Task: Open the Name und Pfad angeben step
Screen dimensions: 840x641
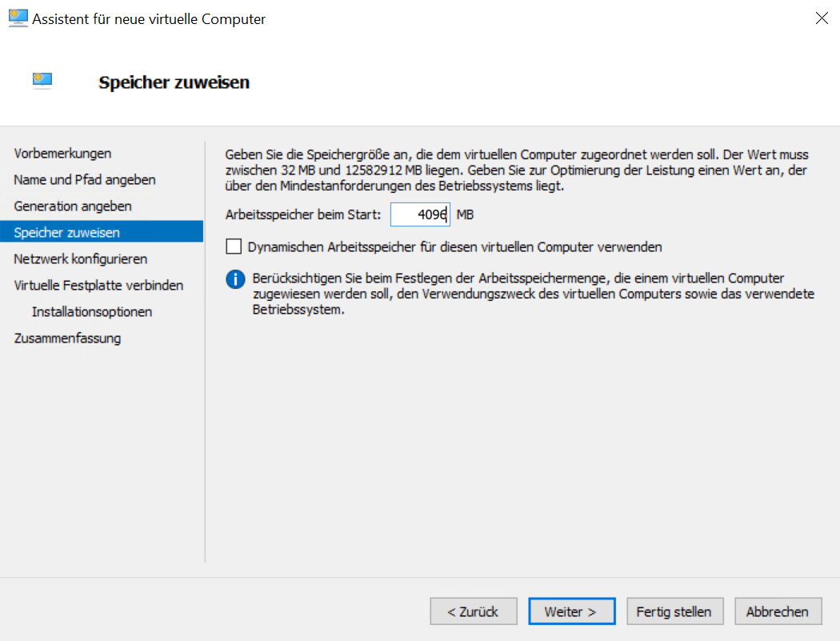Action: point(85,180)
